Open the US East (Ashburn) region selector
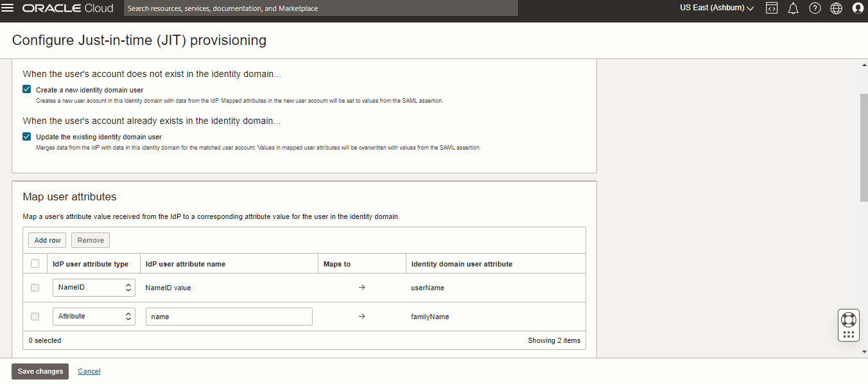This screenshot has height=384, width=868. point(715,8)
